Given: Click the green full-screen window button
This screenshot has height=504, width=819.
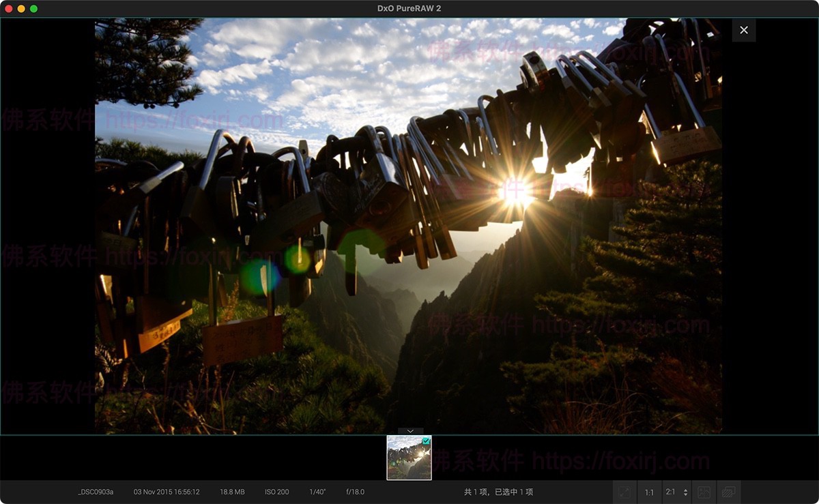Looking at the screenshot, I should [x=33, y=9].
